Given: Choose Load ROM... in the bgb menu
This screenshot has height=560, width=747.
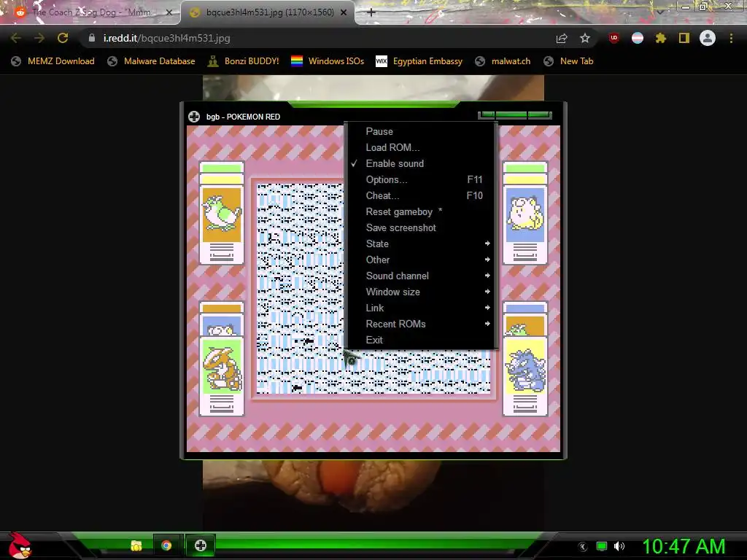Looking at the screenshot, I should point(421,147).
